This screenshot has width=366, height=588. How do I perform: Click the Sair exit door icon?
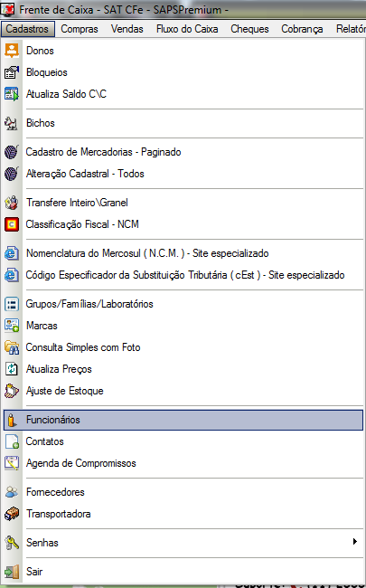click(12, 572)
